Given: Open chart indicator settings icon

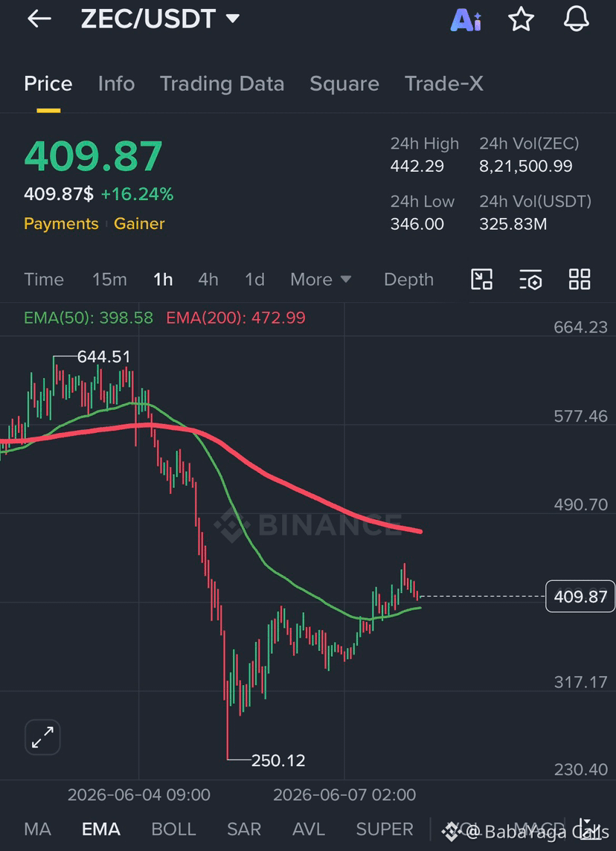Looking at the screenshot, I should click(530, 280).
